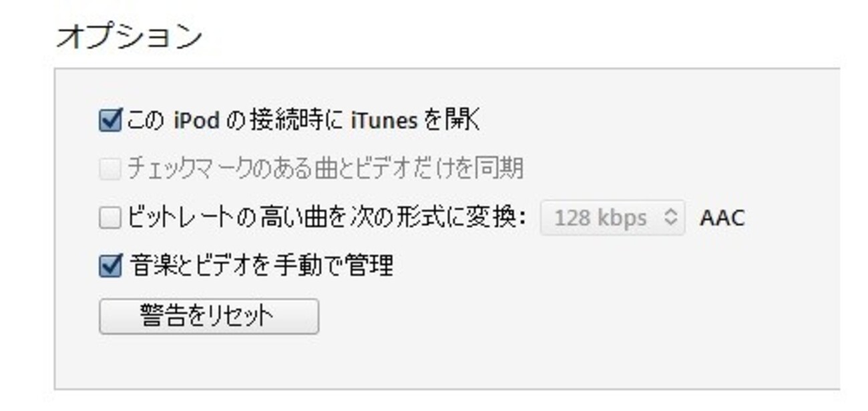Click the ビットレートの高い曲を次の形式に変換 label text
The height and width of the screenshot is (411, 868).
point(327,218)
